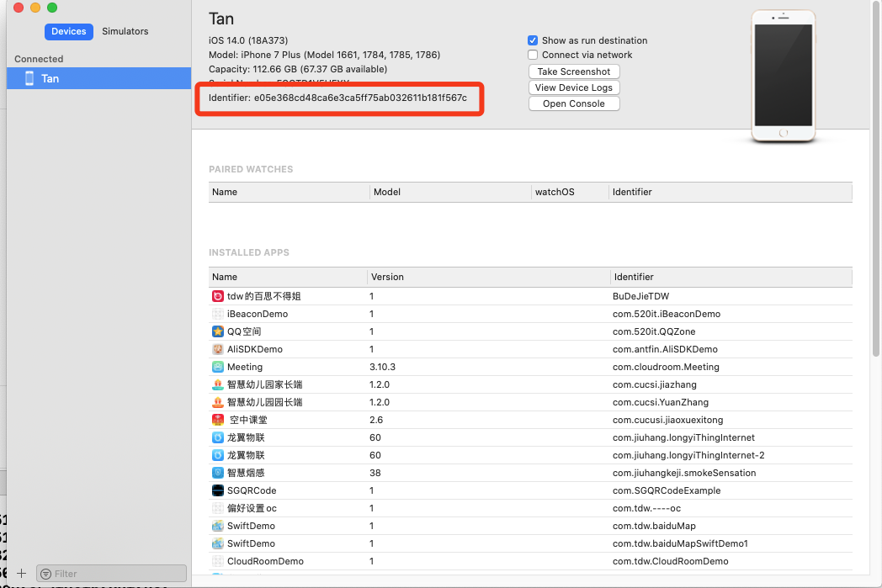Click the 龙翼物联 app icon

(214, 437)
